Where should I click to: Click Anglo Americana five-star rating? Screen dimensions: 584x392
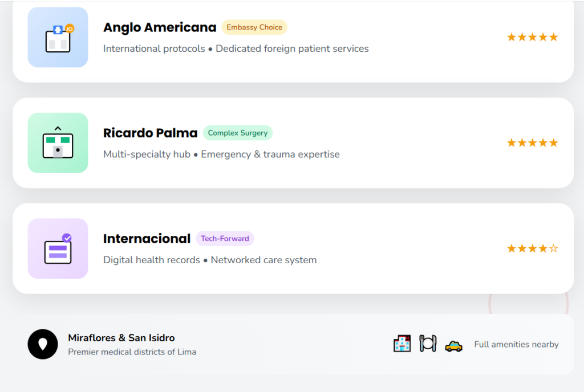click(x=532, y=38)
